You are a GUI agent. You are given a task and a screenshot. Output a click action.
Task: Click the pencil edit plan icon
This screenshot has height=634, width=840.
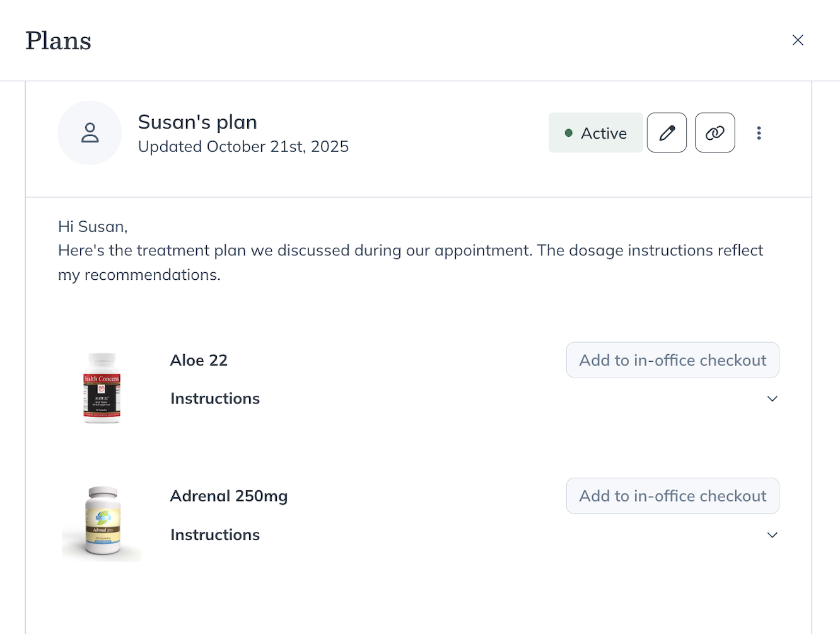[667, 132]
